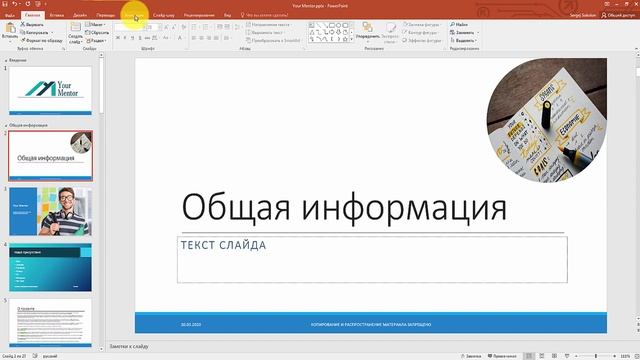Toggle Notes (Заметки) pane in status bar
This screenshot has width=640, height=360.
pos(471,356)
